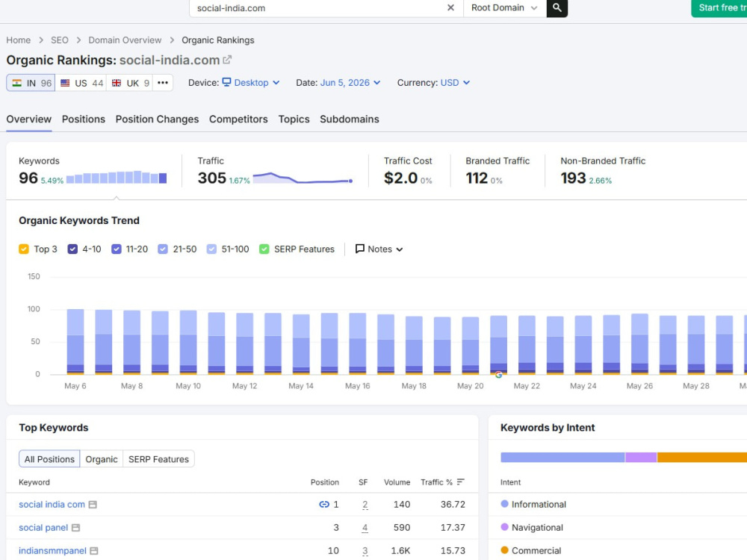This screenshot has height=560, width=747.
Task: Click the US flag icon
Action: [65, 83]
